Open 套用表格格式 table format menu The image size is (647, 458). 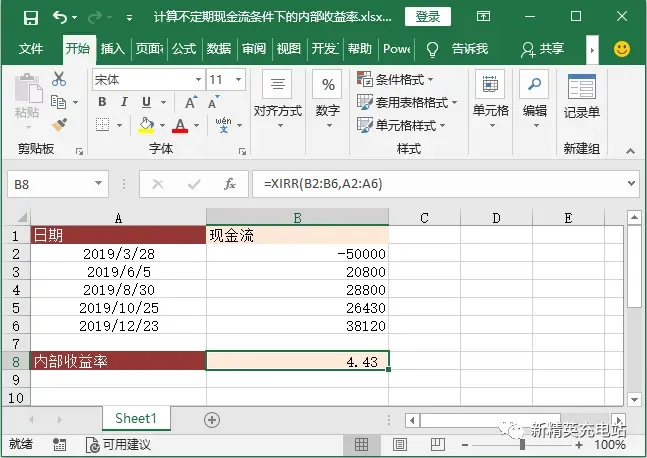[407, 102]
